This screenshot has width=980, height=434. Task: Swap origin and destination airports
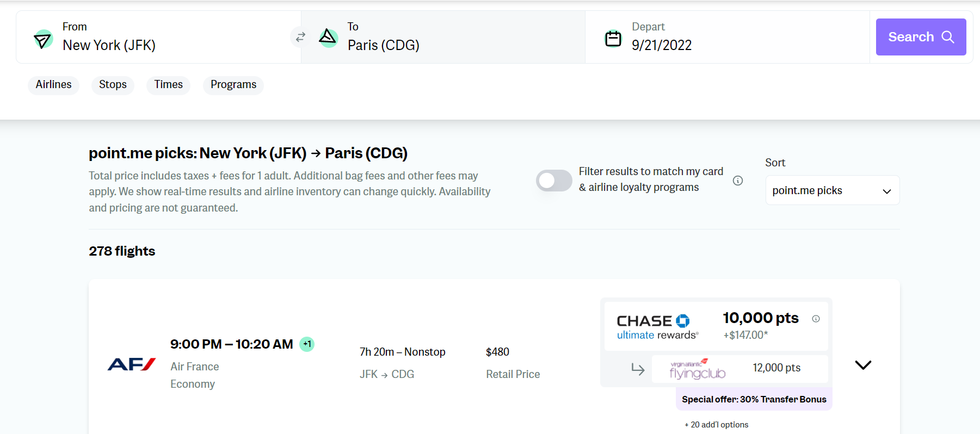click(x=300, y=37)
